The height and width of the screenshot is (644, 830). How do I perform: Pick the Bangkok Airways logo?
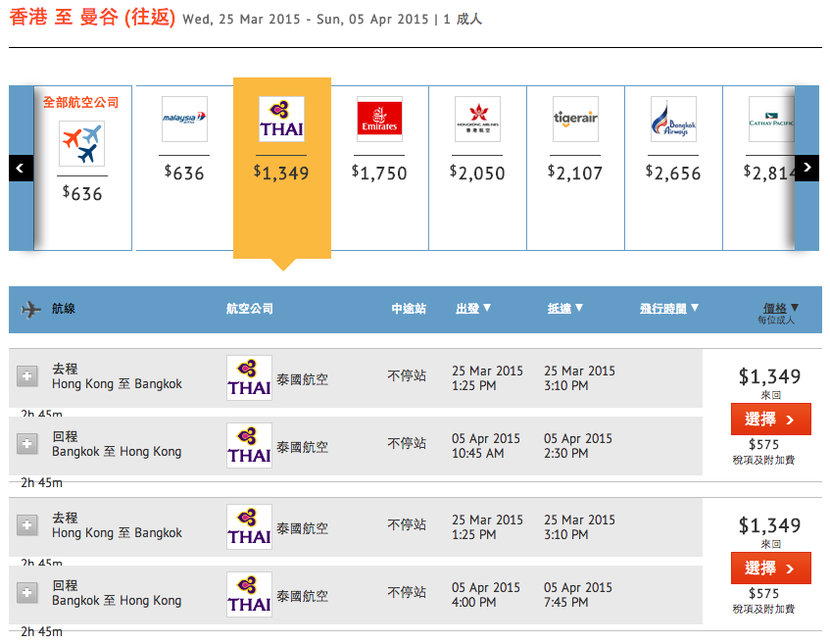[673, 119]
